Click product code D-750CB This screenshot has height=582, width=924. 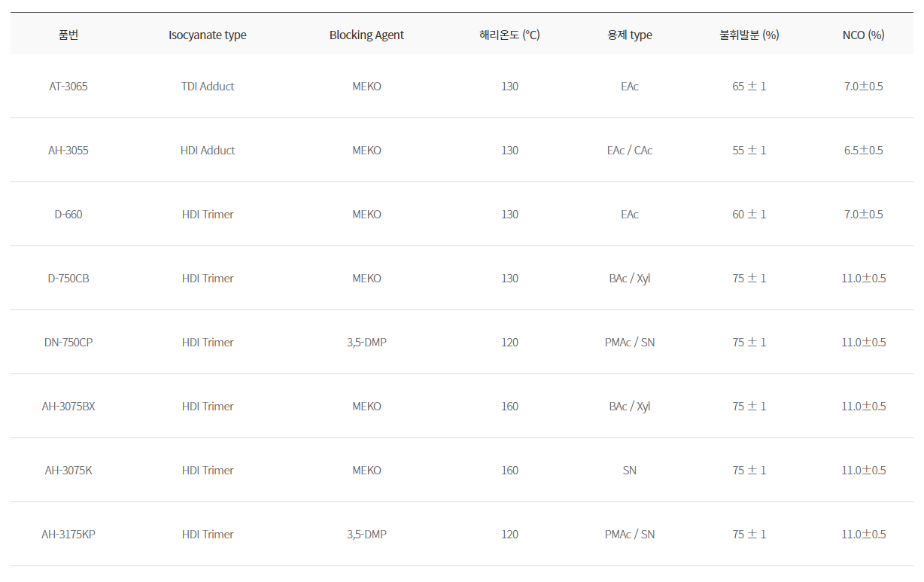coord(68,278)
